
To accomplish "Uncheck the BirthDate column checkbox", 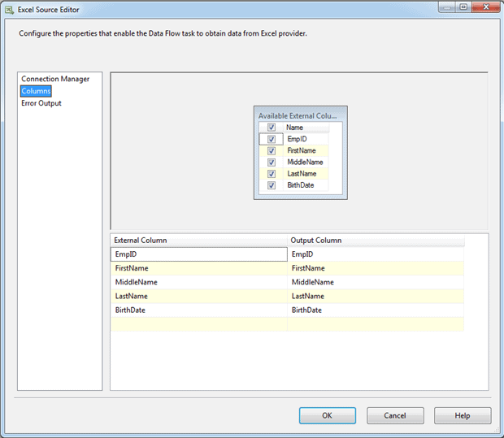I will coord(272,185).
